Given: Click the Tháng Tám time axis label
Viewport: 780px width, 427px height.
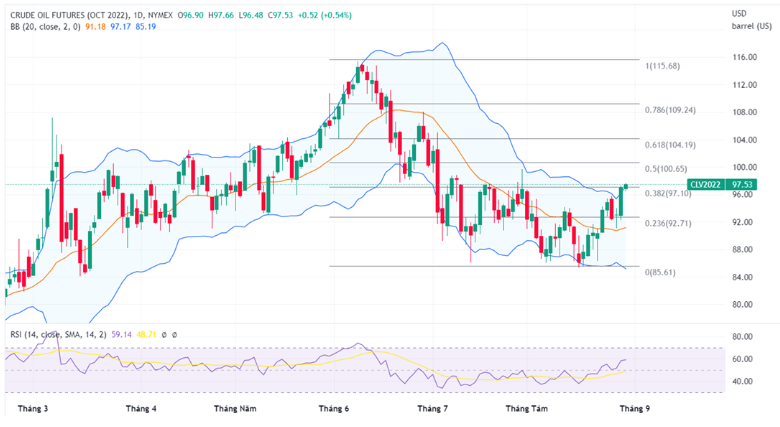Looking at the screenshot, I should [527, 409].
